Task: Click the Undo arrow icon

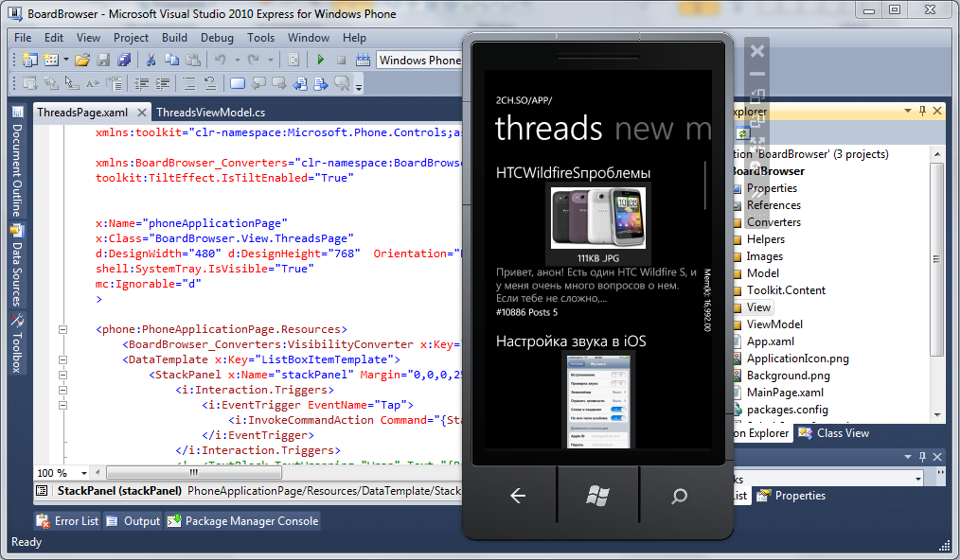Action: click(x=221, y=60)
